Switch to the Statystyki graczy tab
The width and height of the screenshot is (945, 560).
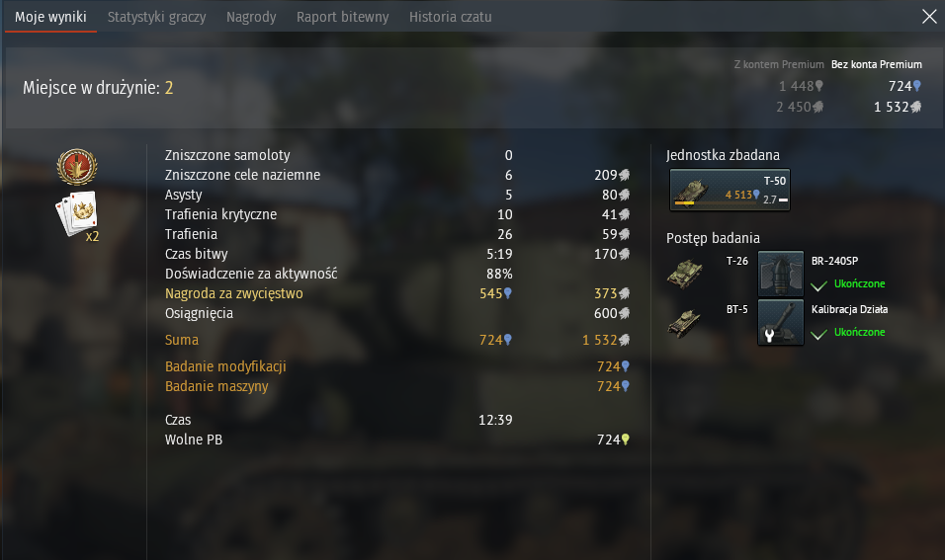click(x=157, y=17)
